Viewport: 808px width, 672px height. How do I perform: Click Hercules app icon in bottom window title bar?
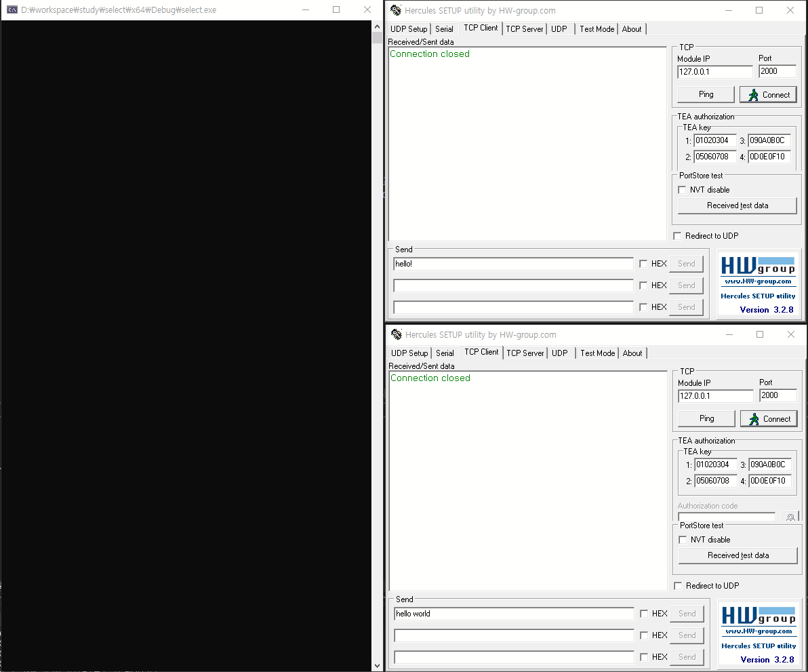coord(397,334)
